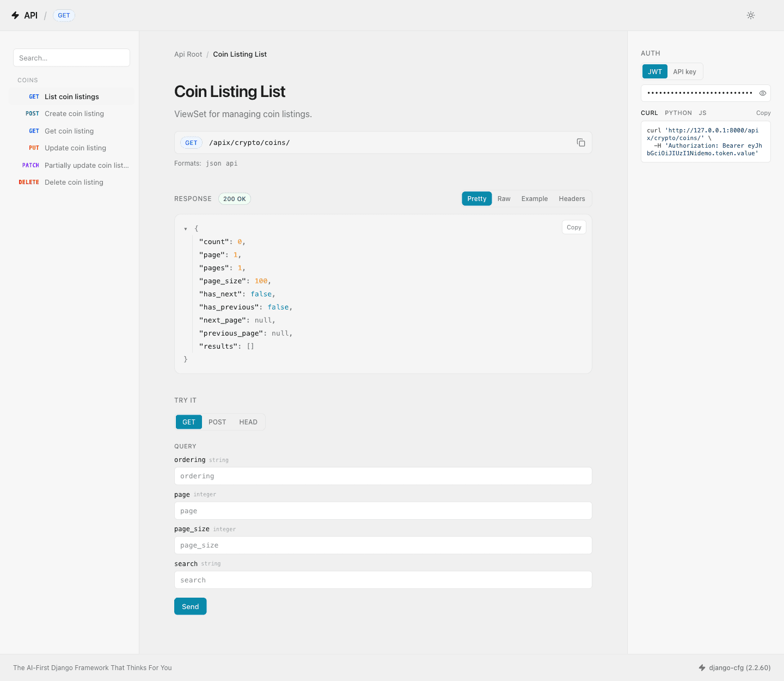784x681 pixels.
Task: Choose JWT authentication
Action: (x=655, y=72)
